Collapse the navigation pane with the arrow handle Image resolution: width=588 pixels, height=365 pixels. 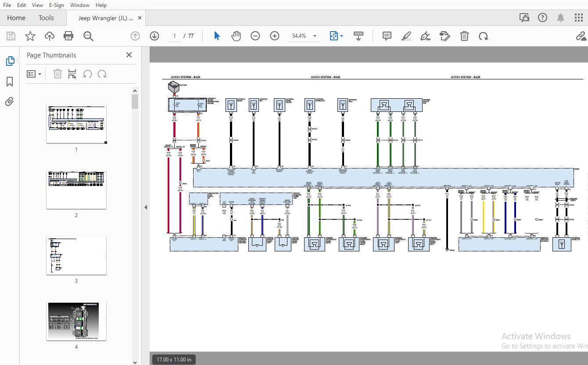point(146,207)
